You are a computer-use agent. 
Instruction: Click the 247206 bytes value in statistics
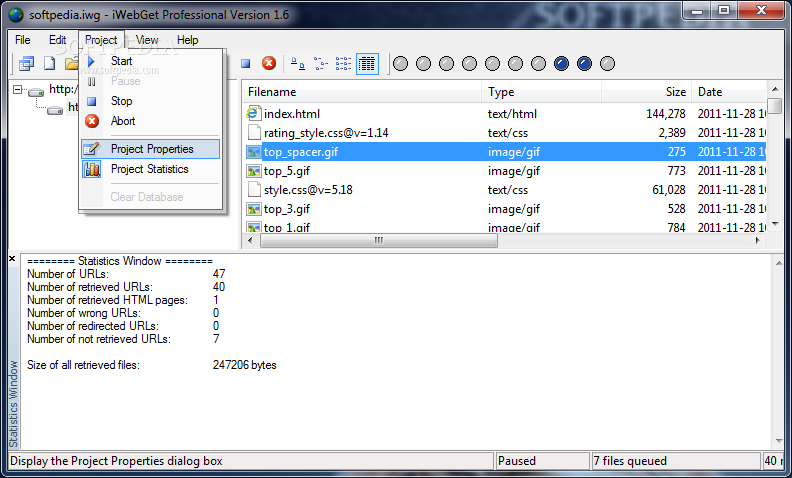tap(244, 365)
